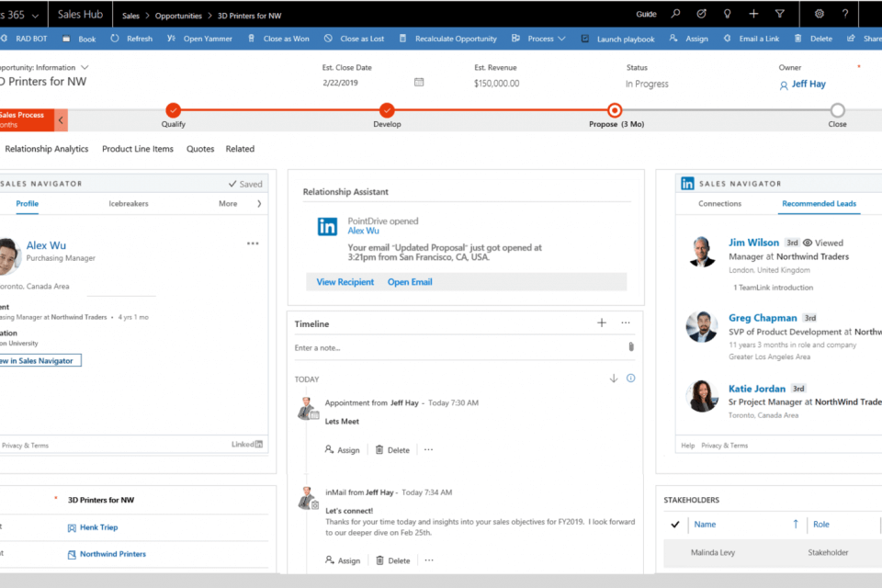The width and height of the screenshot is (882, 588).
Task: Open Alex Wu profile more-options ellipsis
Action: [x=253, y=244]
